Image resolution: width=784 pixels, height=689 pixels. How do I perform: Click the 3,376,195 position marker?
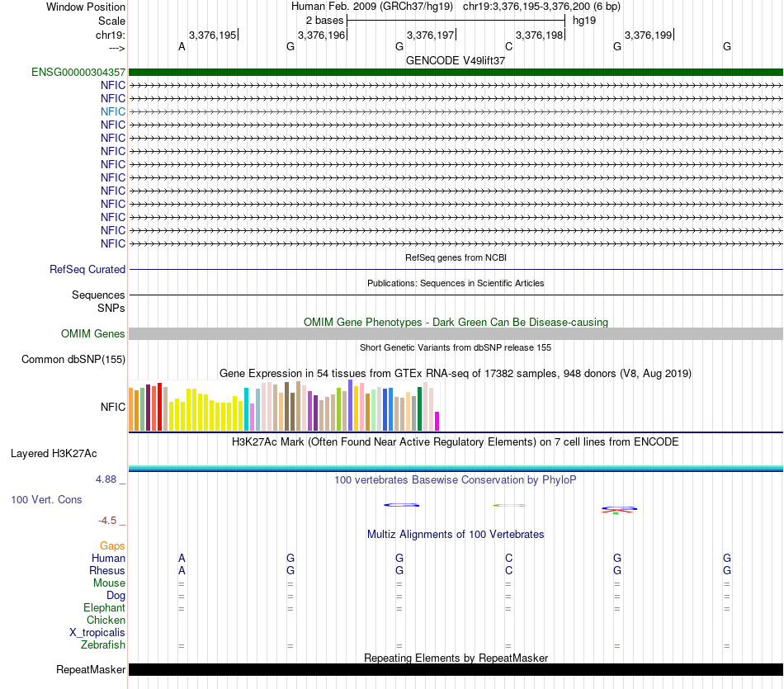pyautogui.click(x=213, y=35)
